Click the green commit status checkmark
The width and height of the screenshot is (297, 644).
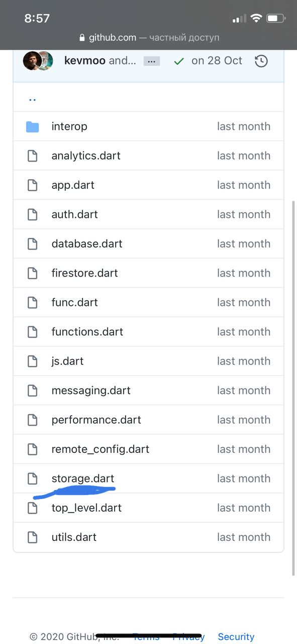point(178,61)
